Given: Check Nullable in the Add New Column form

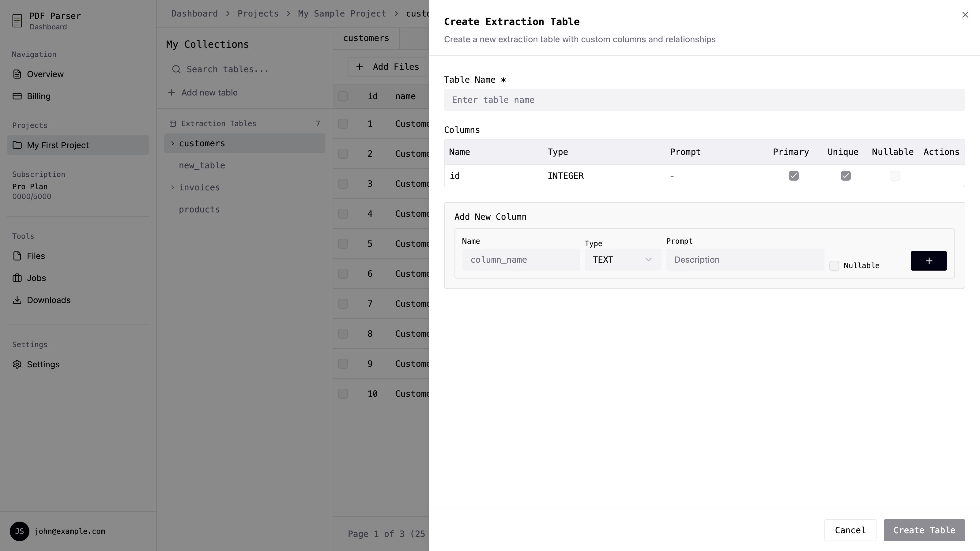Looking at the screenshot, I should (834, 265).
